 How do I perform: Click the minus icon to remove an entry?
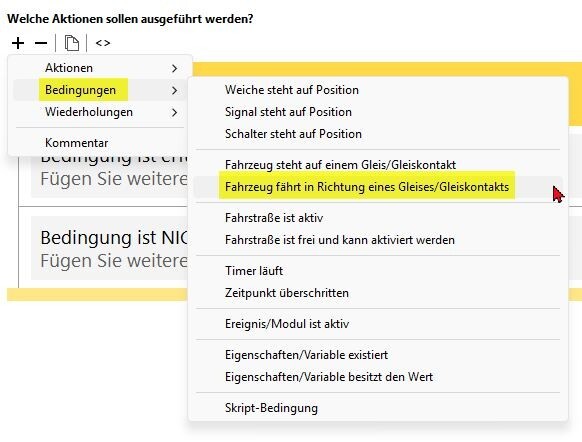[x=41, y=43]
